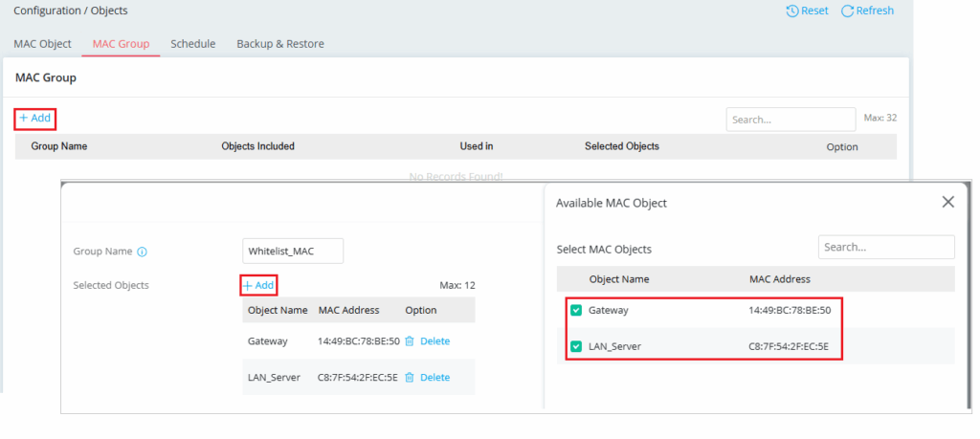Uncheck the LAN_Server MAC object checkbox
The width and height of the screenshot is (980, 439).
click(576, 346)
